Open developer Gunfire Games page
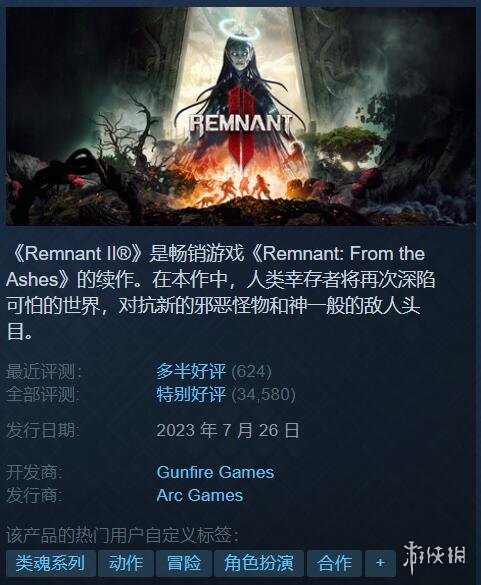This screenshot has width=481, height=585. point(215,472)
